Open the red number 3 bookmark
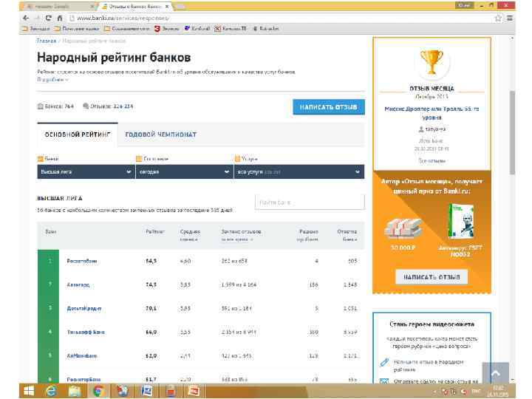The height and width of the screenshot is (399, 532). (x=166, y=29)
